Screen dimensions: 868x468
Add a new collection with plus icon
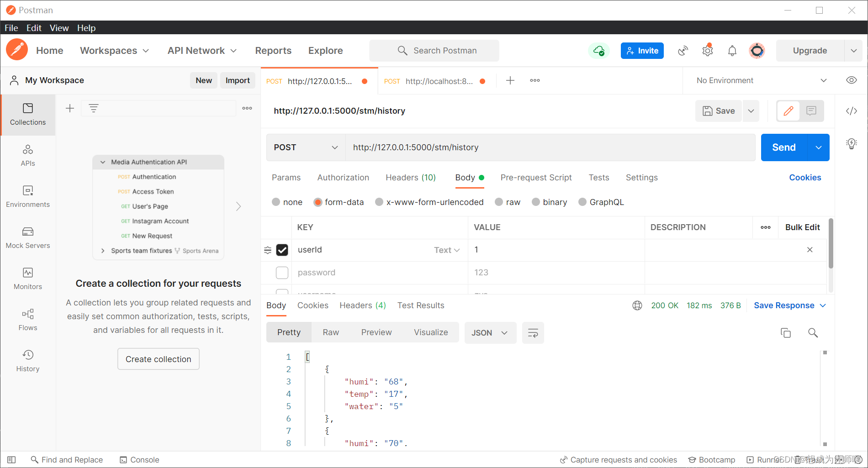click(x=70, y=108)
